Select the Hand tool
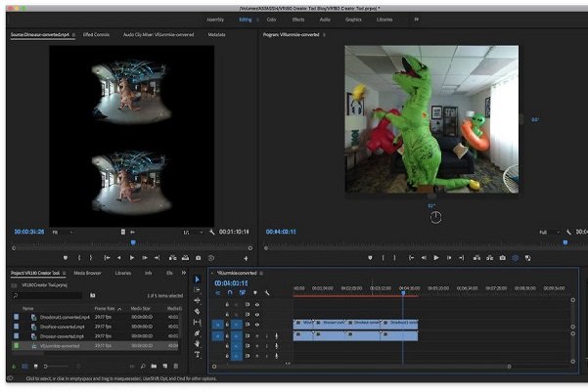 (x=196, y=344)
